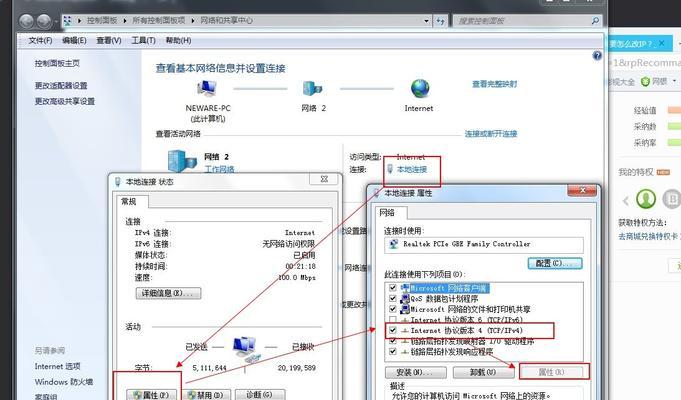
Task: Click green user avatar in browser window
Action: (646, 199)
